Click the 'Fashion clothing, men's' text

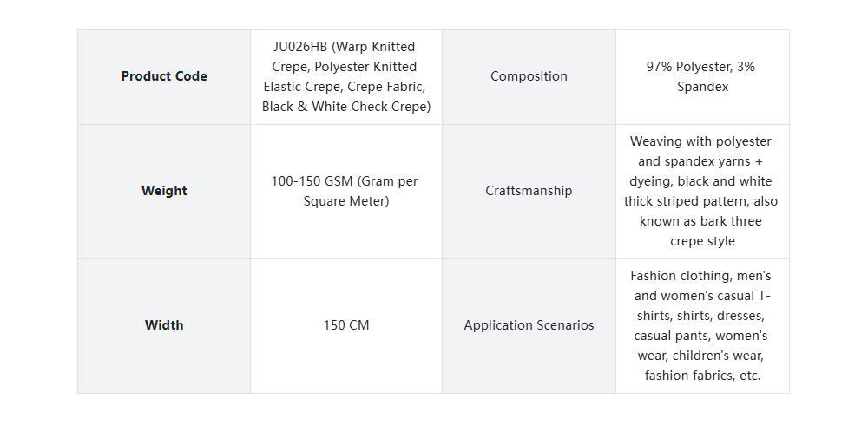click(x=700, y=276)
